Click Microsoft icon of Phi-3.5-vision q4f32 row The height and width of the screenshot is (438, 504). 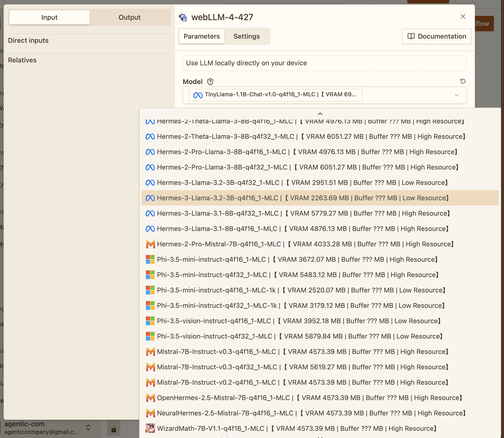coord(150,336)
